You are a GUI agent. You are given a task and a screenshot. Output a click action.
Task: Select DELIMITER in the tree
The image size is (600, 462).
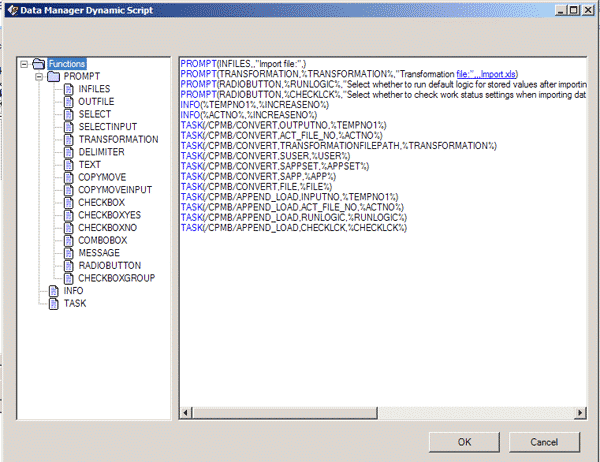click(101, 152)
